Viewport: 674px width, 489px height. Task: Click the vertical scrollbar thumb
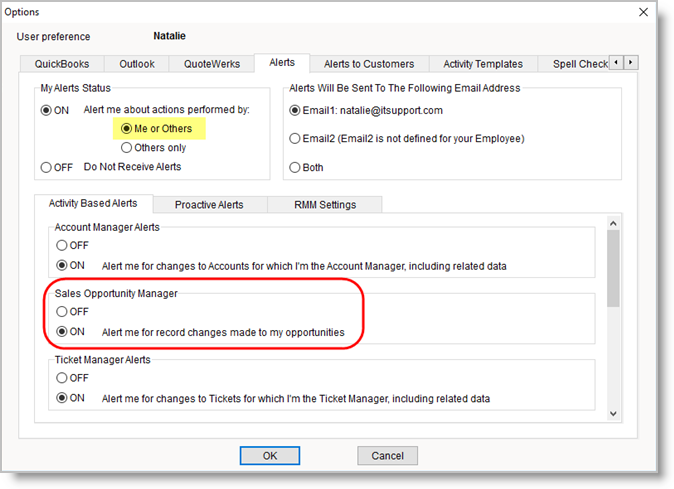coord(613,265)
